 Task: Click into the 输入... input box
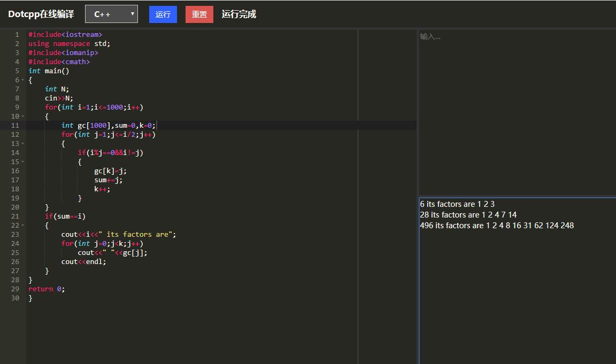(516, 107)
